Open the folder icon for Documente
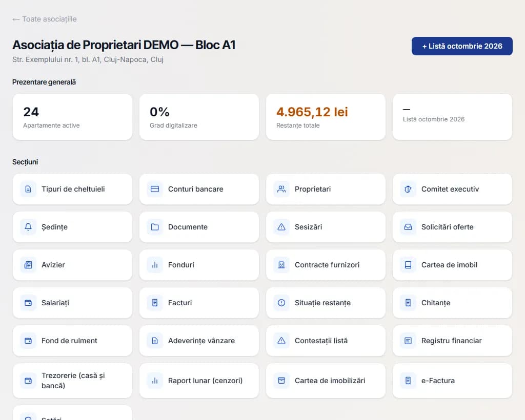Image resolution: width=525 pixels, height=420 pixels. coord(155,227)
